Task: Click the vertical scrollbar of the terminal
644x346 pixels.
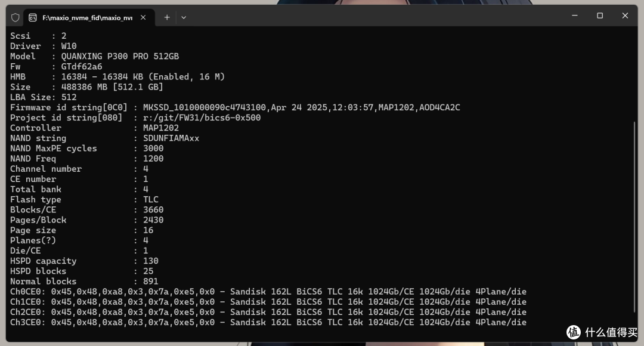Action: pos(634,217)
